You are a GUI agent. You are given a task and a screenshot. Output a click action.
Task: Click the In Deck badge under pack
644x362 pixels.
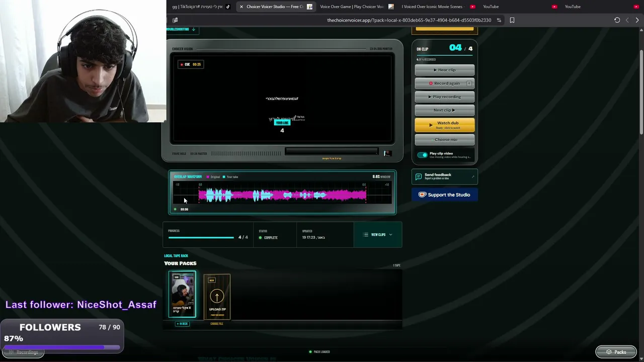click(x=182, y=324)
